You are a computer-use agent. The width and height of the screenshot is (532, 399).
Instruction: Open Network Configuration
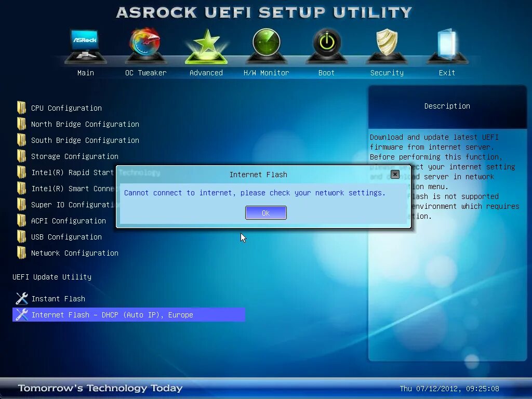coord(75,253)
